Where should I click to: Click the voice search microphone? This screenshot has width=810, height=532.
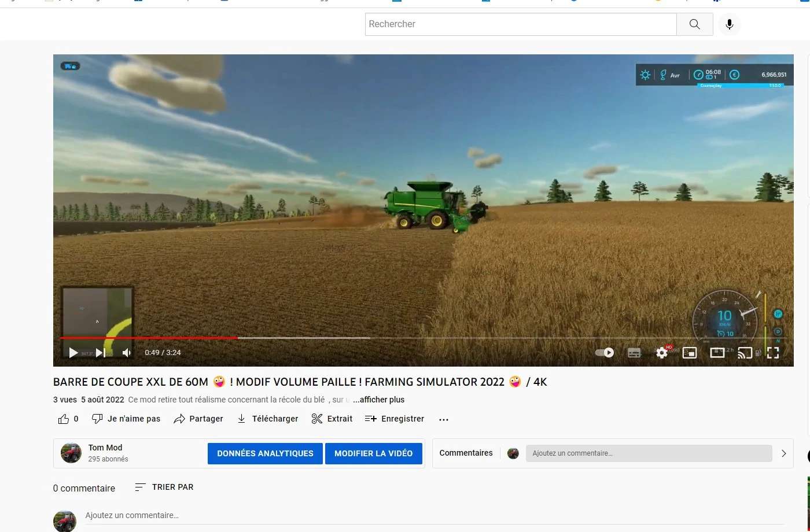tap(729, 24)
